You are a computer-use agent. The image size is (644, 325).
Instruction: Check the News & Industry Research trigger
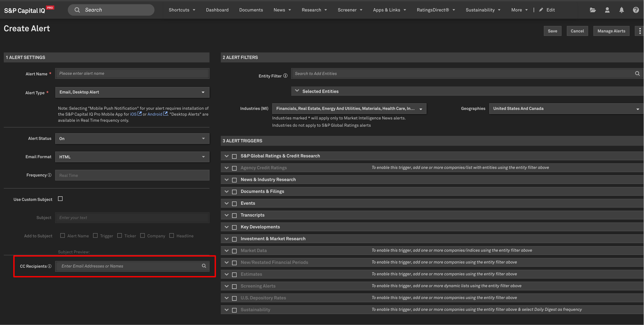(234, 180)
